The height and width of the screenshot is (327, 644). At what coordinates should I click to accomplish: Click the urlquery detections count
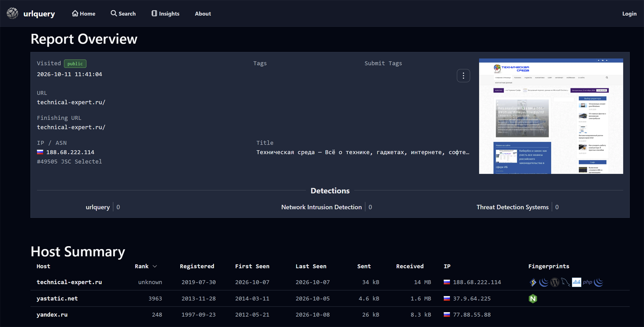click(118, 207)
